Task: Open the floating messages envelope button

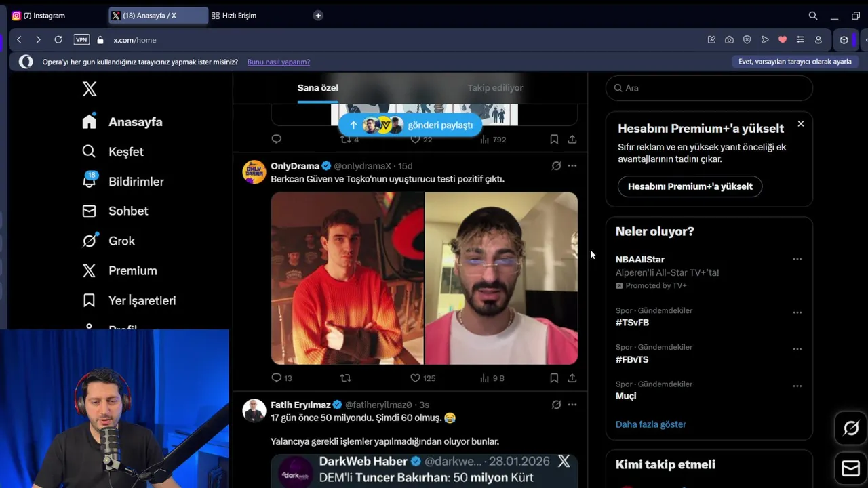Action: pos(851,468)
